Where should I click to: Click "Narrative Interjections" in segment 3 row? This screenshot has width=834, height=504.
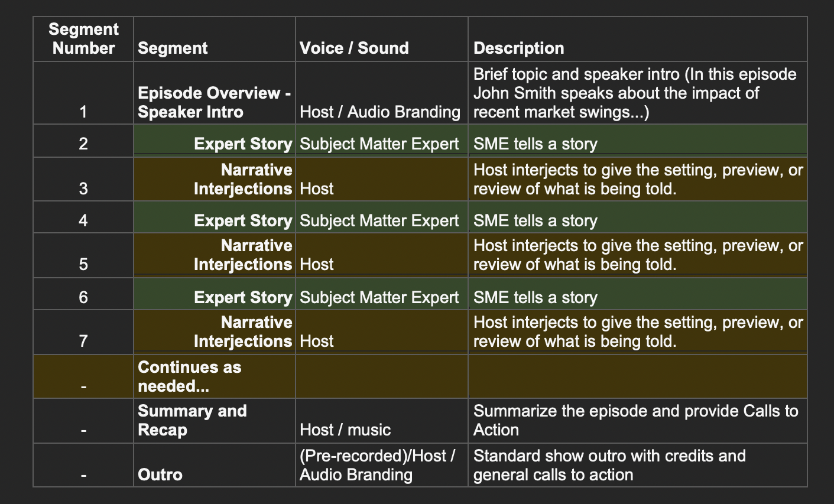pos(215,179)
